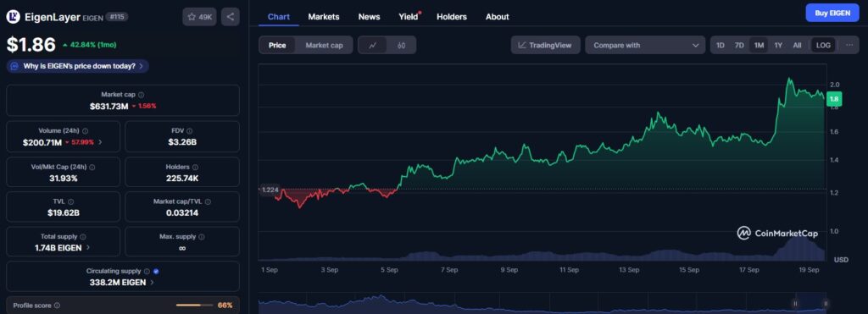Viewport: 868px width, 314px height.
Task: Click Volume (24h) info icon
Action: coord(86,131)
